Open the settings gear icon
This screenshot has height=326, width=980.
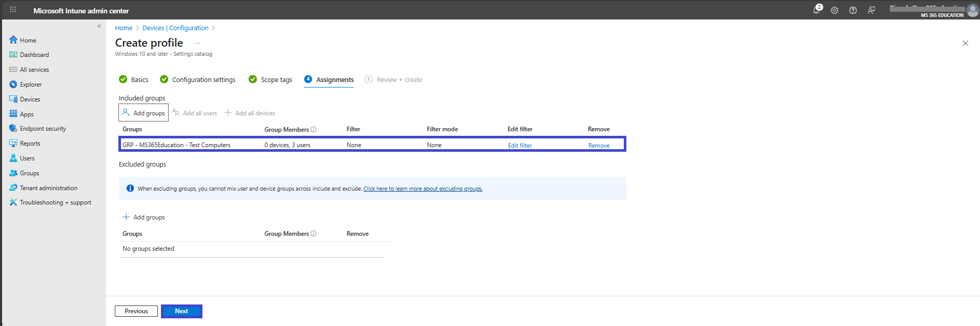[x=834, y=10]
